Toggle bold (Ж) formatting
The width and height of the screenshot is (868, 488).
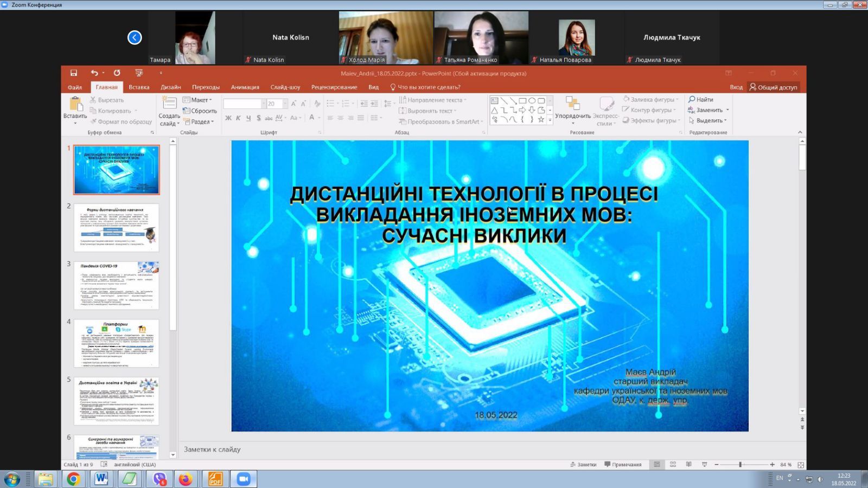click(228, 118)
